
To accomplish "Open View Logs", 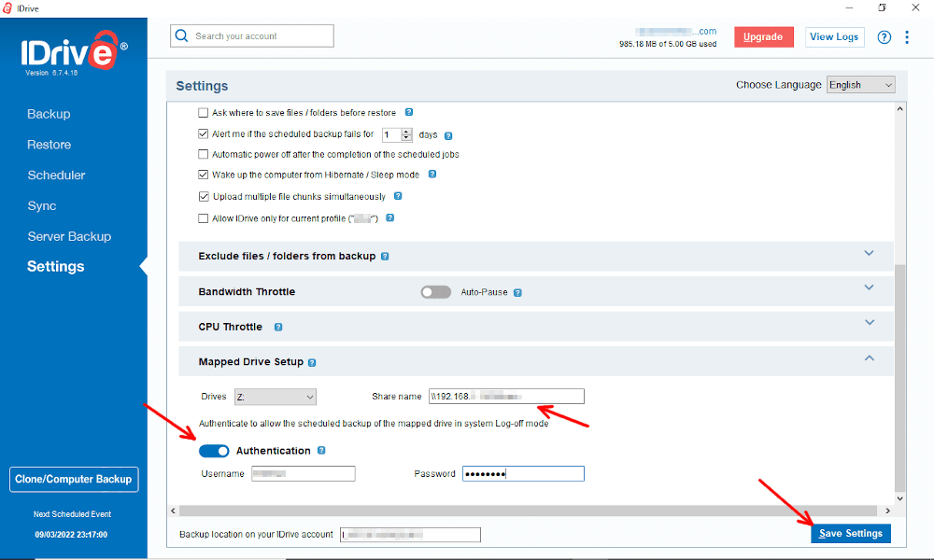I will (x=834, y=37).
